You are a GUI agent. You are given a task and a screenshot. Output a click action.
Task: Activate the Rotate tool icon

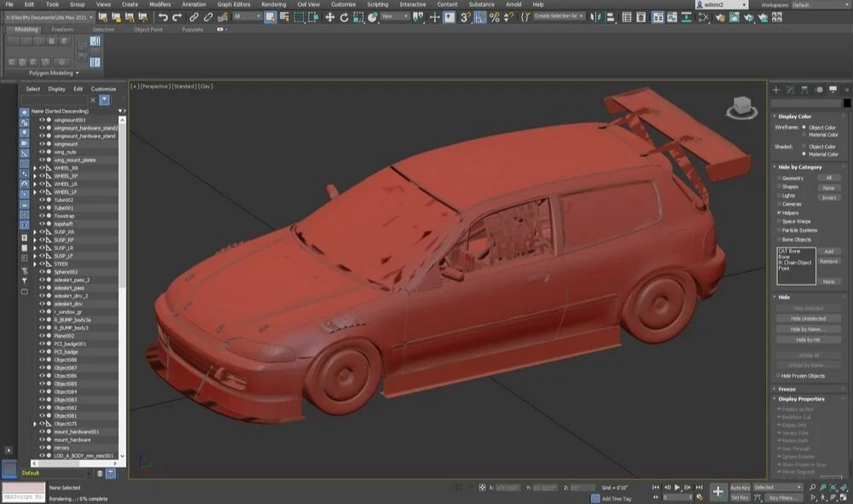[x=344, y=17]
